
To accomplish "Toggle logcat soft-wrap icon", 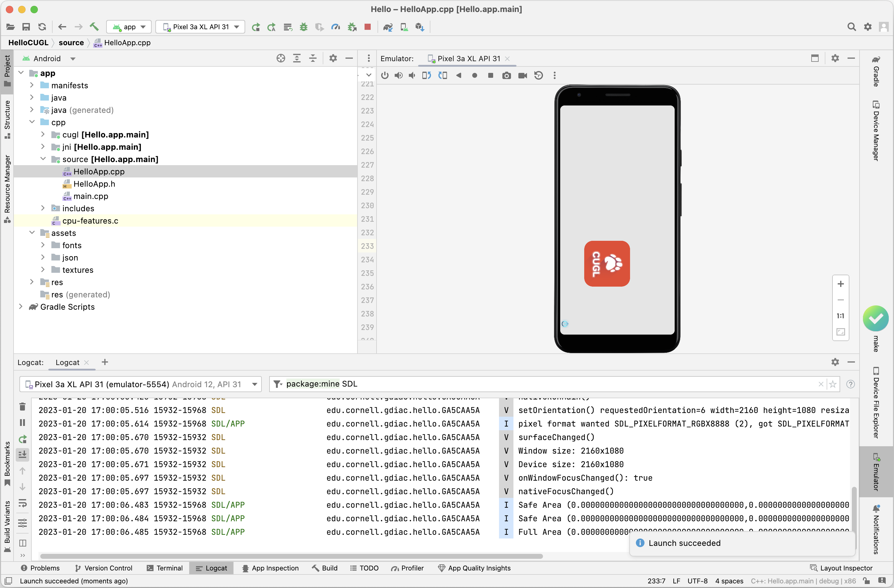I will tap(22, 503).
